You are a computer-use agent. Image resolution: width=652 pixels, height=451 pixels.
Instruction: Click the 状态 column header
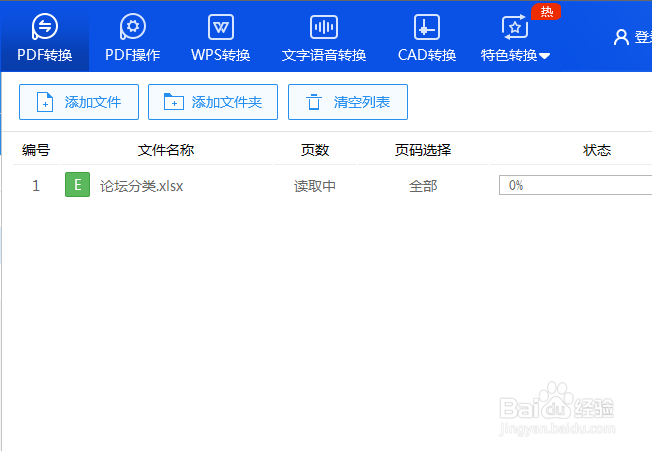coord(597,150)
